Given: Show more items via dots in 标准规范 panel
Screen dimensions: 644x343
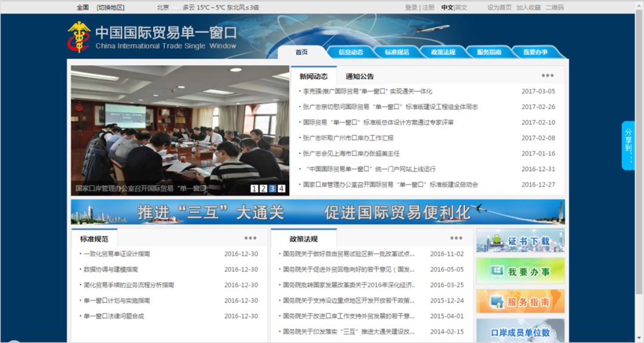Looking at the screenshot, I should click(250, 238).
